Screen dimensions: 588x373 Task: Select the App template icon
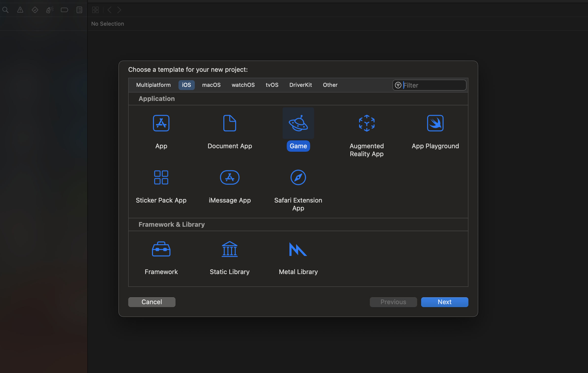(x=161, y=123)
